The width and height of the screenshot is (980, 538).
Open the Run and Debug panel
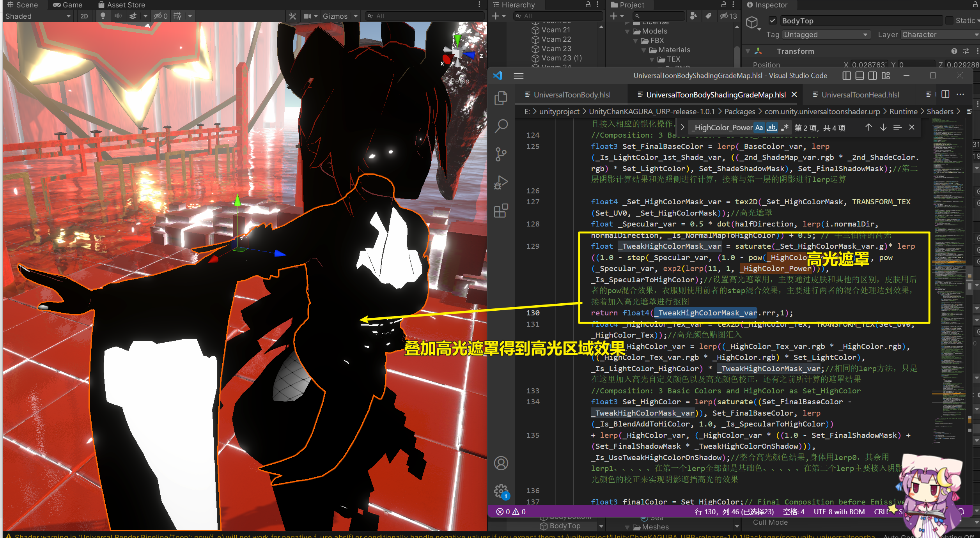(x=501, y=182)
